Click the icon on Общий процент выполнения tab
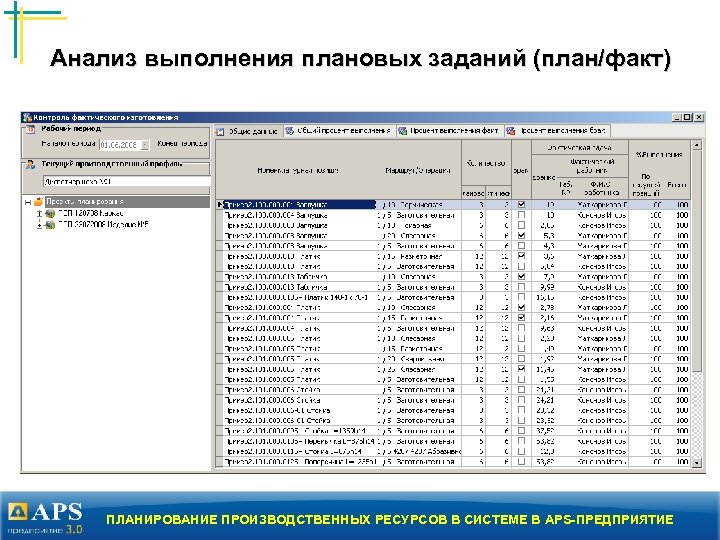Screen dimensions: 720x540 (289, 131)
